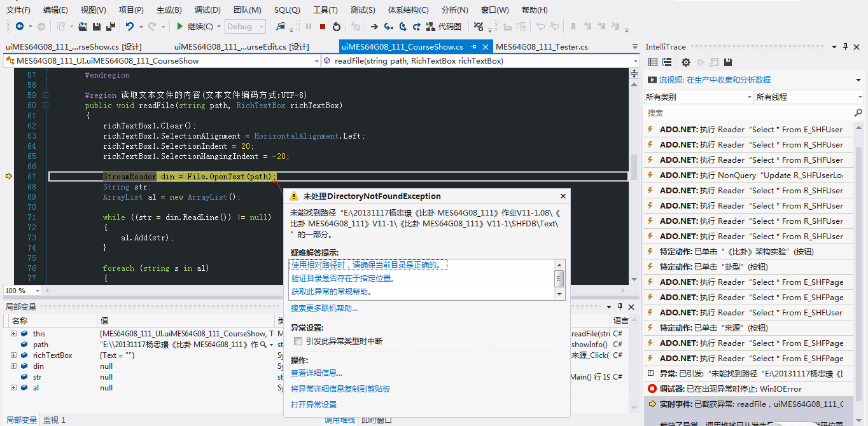Click the IntelliTrace save disk icon
The height and width of the screenshot is (426, 868).
click(727, 62)
